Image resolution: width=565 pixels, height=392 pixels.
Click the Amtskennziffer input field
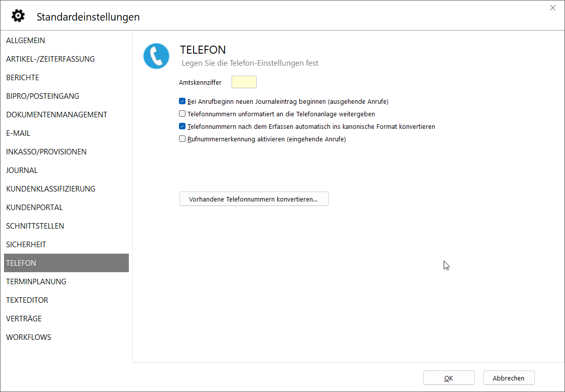coord(244,82)
